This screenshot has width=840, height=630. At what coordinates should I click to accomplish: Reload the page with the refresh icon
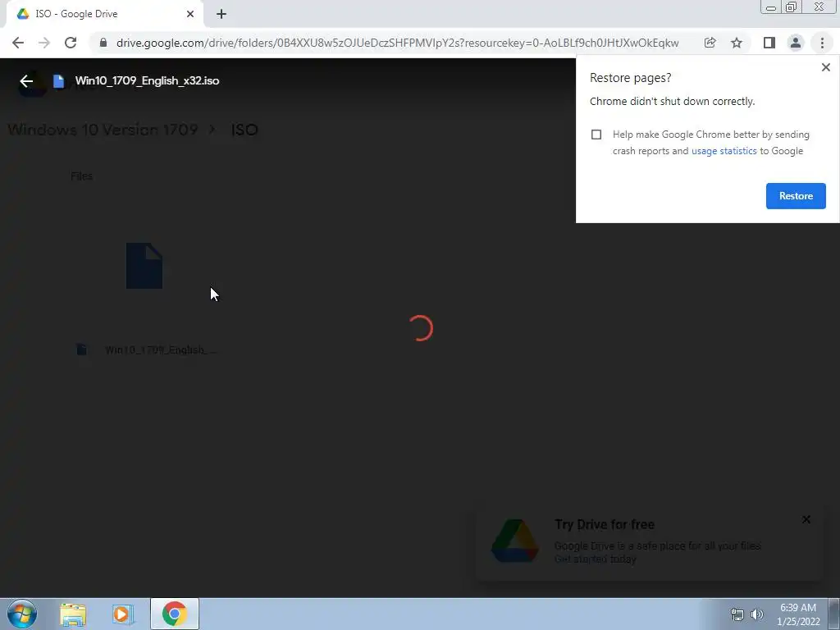pyautogui.click(x=71, y=43)
